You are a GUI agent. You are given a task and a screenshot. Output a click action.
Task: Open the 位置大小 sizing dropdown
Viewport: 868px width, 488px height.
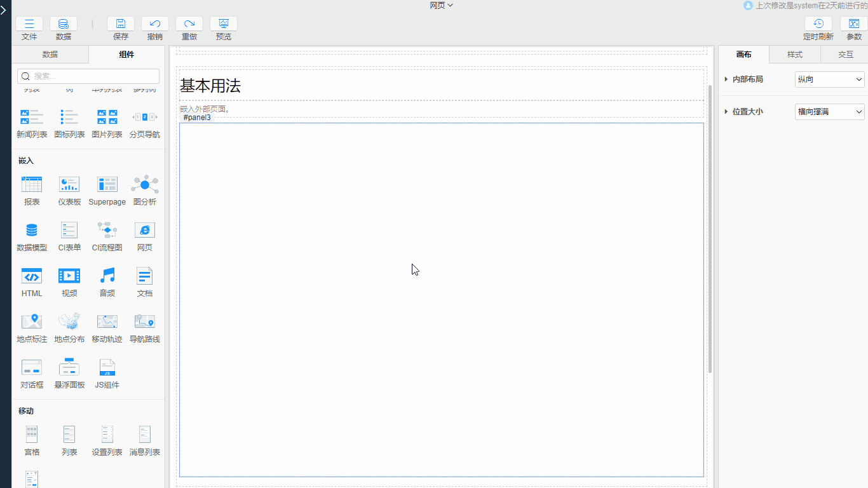pos(829,111)
